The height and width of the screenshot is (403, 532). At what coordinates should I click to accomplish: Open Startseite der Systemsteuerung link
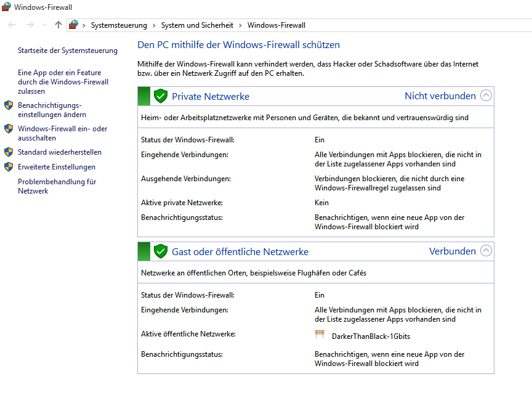68,51
